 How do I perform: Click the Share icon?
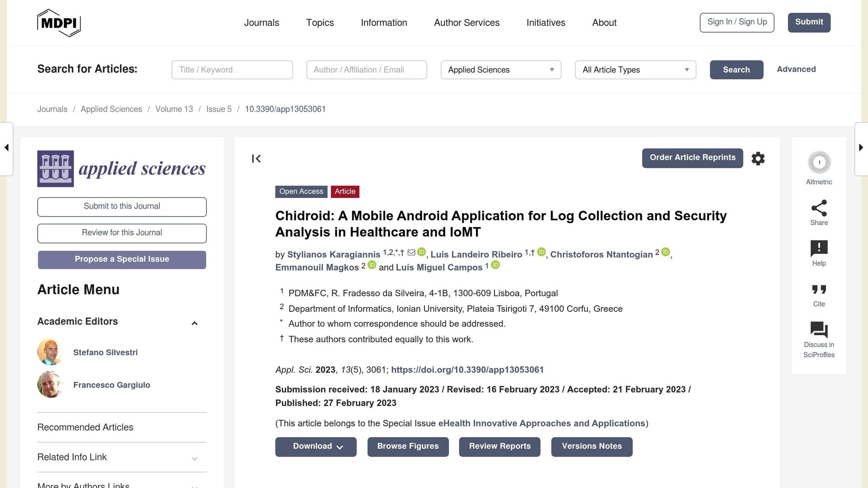[x=819, y=208]
